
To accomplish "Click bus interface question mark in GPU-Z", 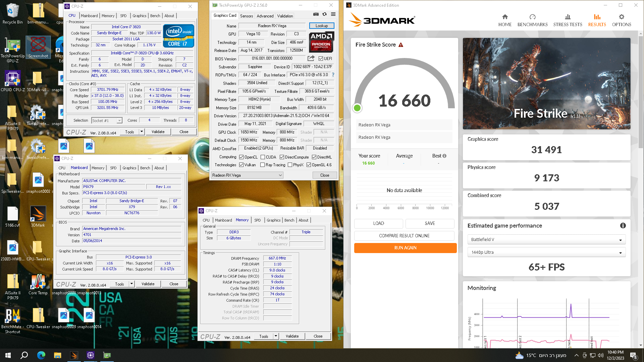I will (x=333, y=75).
